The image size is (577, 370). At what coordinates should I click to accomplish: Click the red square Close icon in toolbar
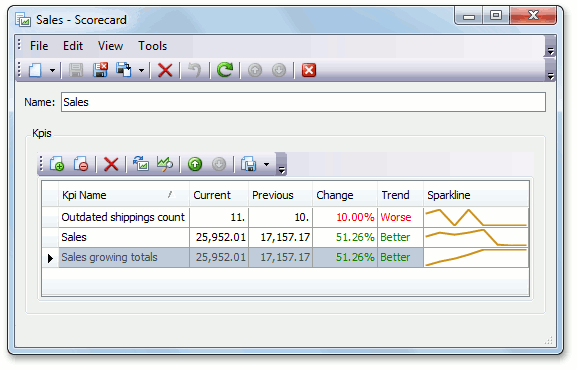(309, 70)
